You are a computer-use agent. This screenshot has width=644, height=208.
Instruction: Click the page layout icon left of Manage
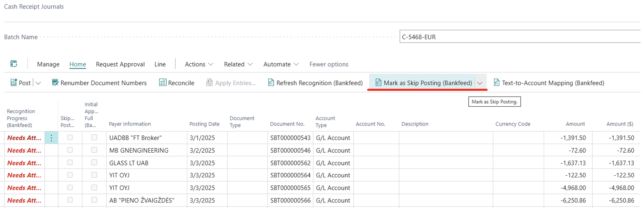(x=14, y=64)
